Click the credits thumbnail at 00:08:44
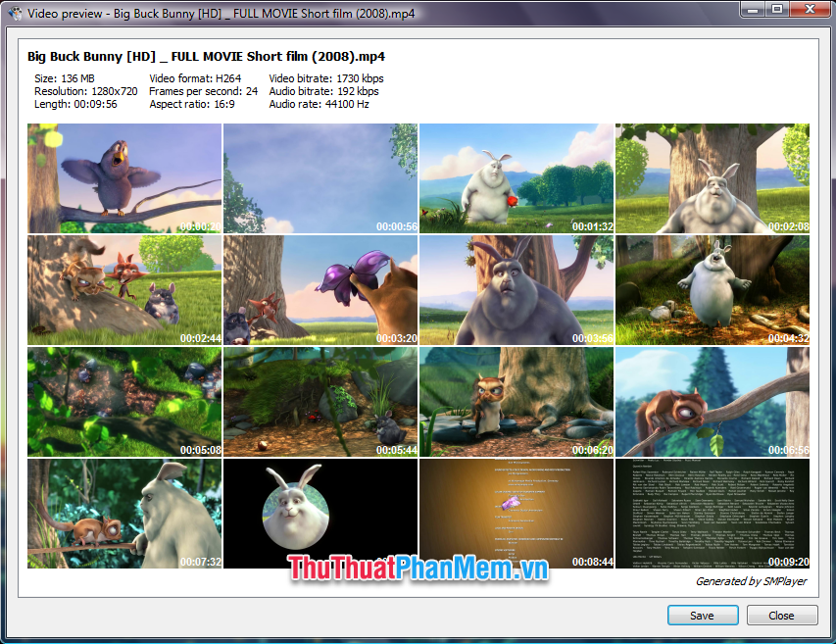 [x=516, y=513]
